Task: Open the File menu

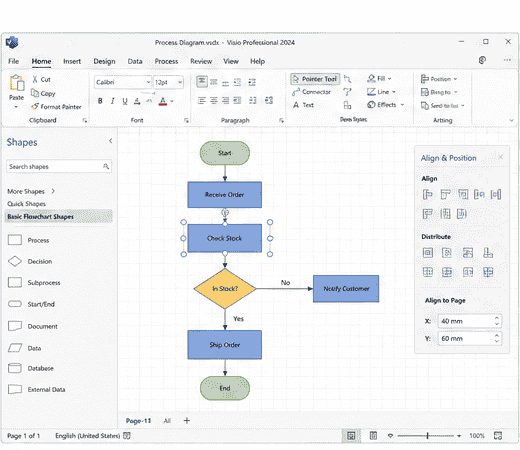Action: click(13, 61)
